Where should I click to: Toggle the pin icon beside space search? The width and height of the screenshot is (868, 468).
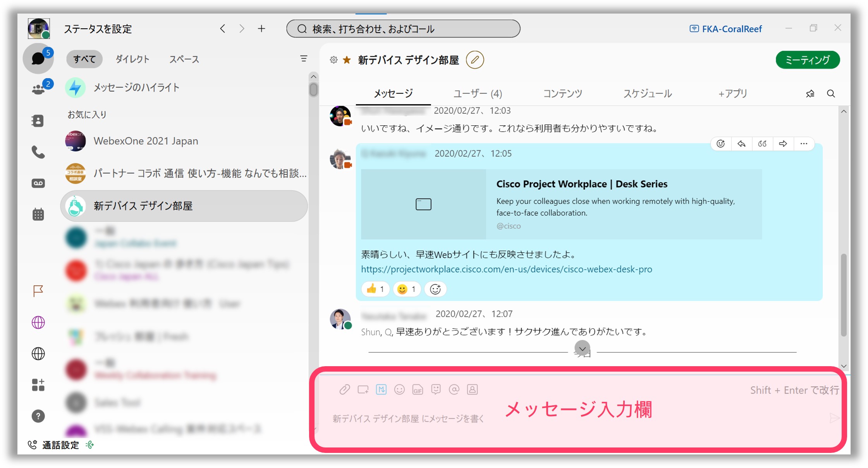click(810, 93)
